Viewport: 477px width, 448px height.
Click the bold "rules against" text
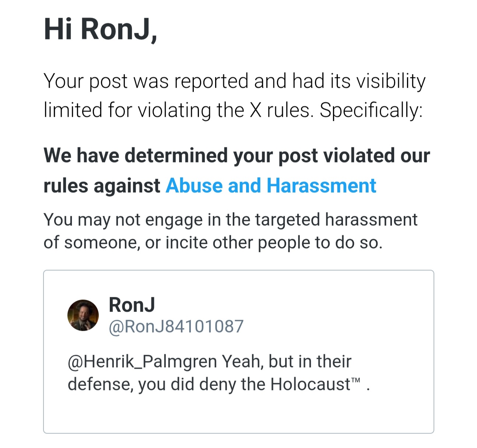pos(102,186)
